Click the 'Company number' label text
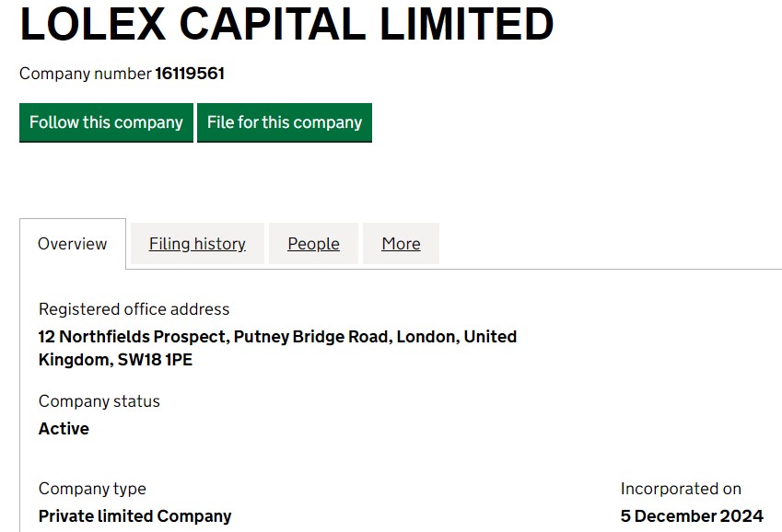The width and height of the screenshot is (782, 532). pyautogui.click(x=85, y=74)
